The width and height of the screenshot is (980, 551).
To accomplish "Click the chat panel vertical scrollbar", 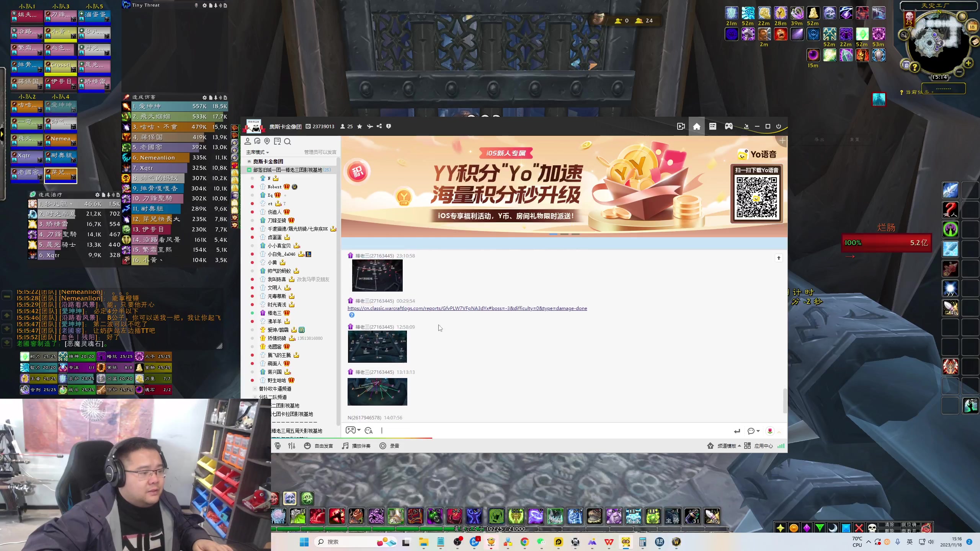I will point(785,400).
